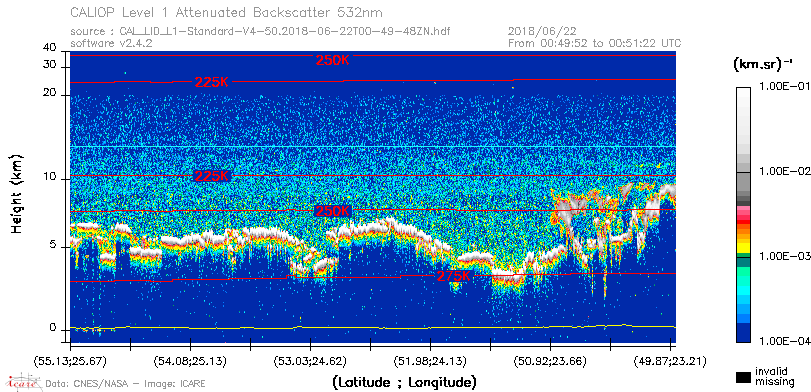The width and height of the screenshot is (811, 392).
Task: Click the lower 225K contour label near 10 km
Action: click(212, 176)
